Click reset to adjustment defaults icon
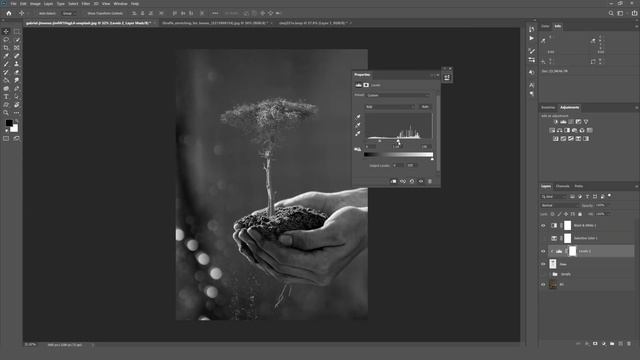The width and height of the screenshot is (640, 360). point(412,181)
